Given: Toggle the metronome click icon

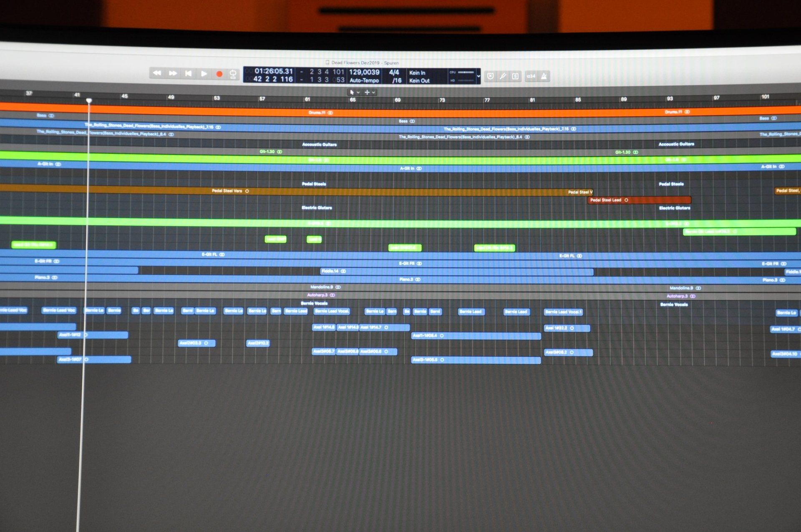Looking at the screenshot, I should (x=544, y=76).
